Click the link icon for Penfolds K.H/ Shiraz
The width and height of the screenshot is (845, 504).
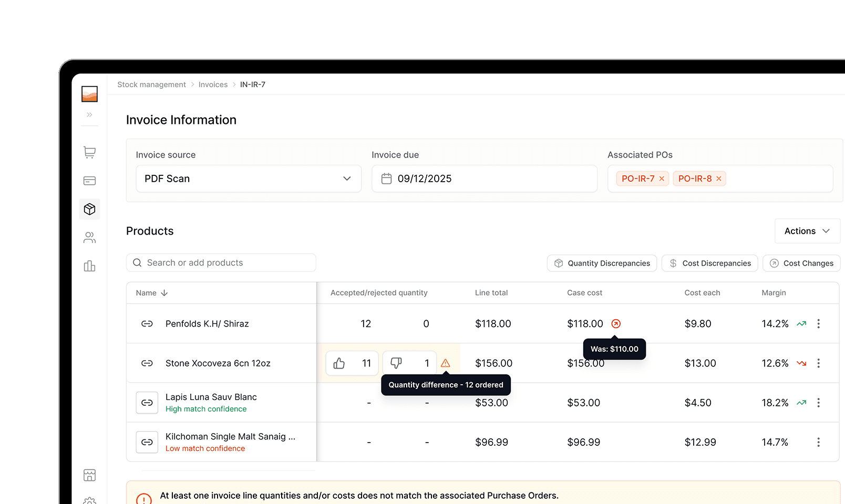[x=147, y=324]
